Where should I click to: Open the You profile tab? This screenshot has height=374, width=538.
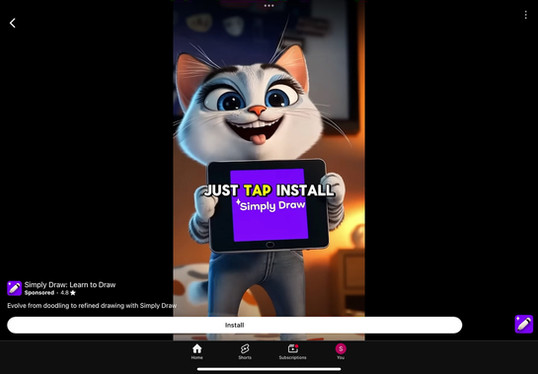coord(340,352)
